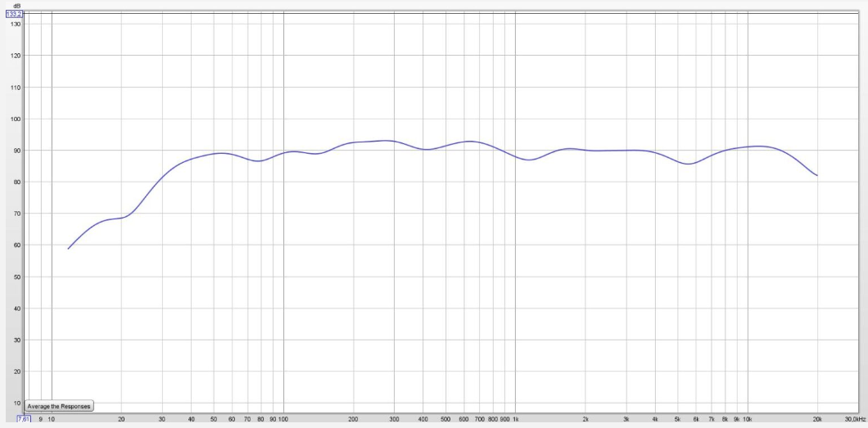Click the curve dip between 5k and 6k

[689, 164]
